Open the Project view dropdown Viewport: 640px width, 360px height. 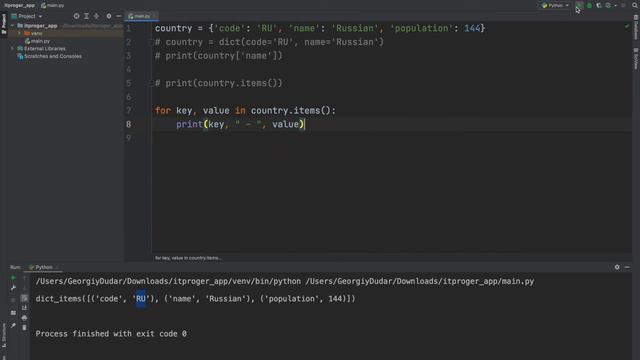pos(27,16)
